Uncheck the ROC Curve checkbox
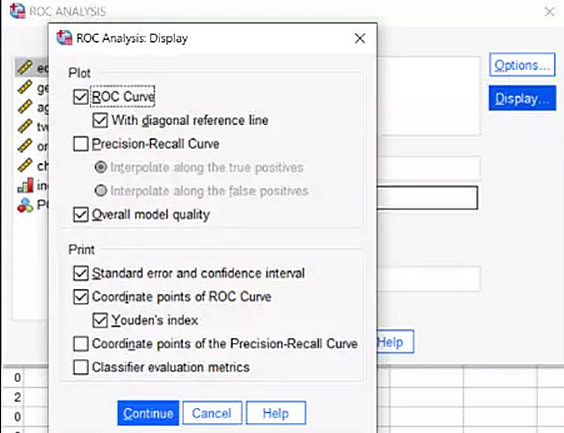Image resolution: width=564 pixels, height=433 pixels. point(81,97)
